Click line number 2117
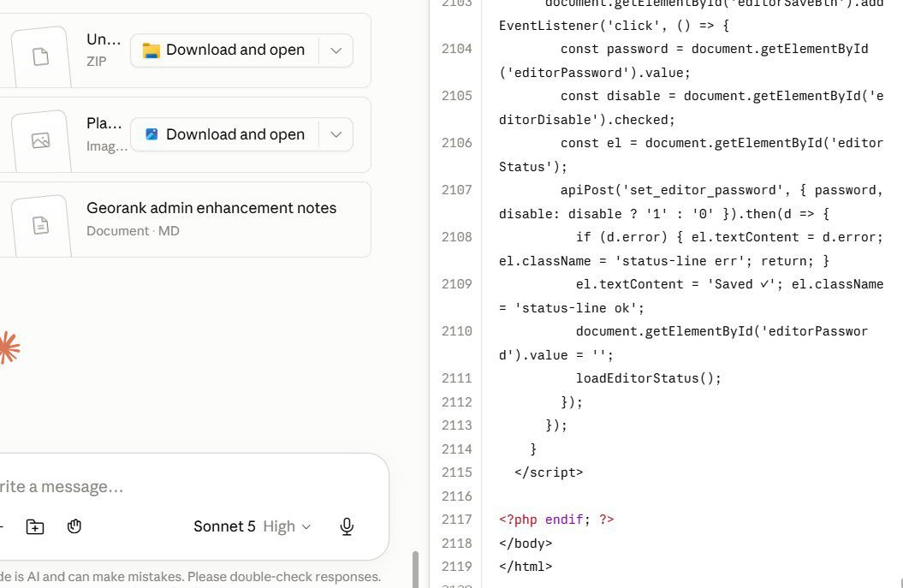This screenshot has width=903, height=588. 457,520
